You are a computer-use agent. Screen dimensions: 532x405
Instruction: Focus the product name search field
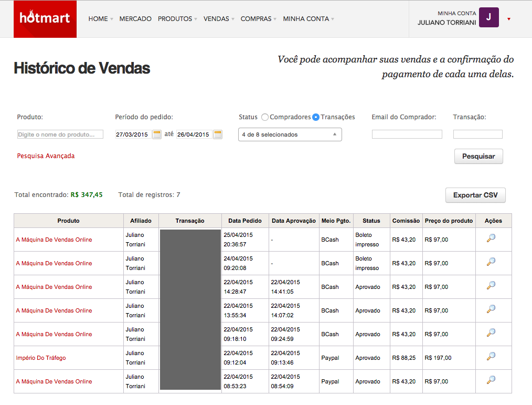click(x=60, y=134)
